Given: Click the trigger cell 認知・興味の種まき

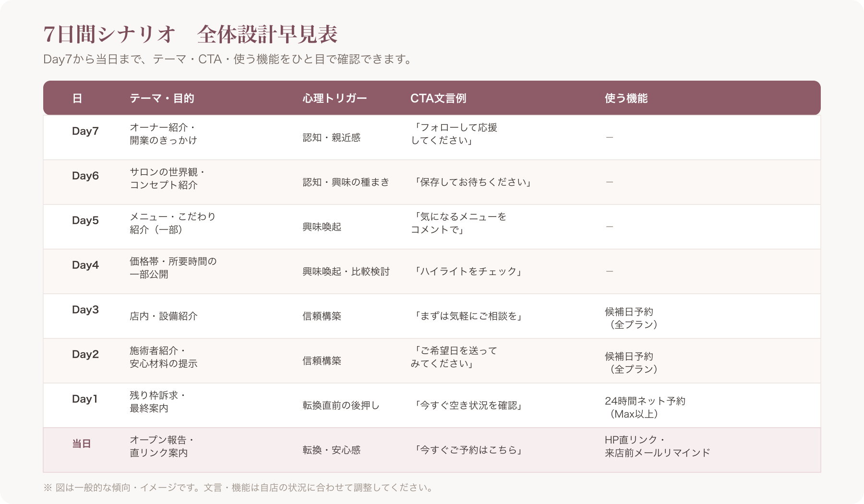Looking at the screenshot, I should point(346,182).
